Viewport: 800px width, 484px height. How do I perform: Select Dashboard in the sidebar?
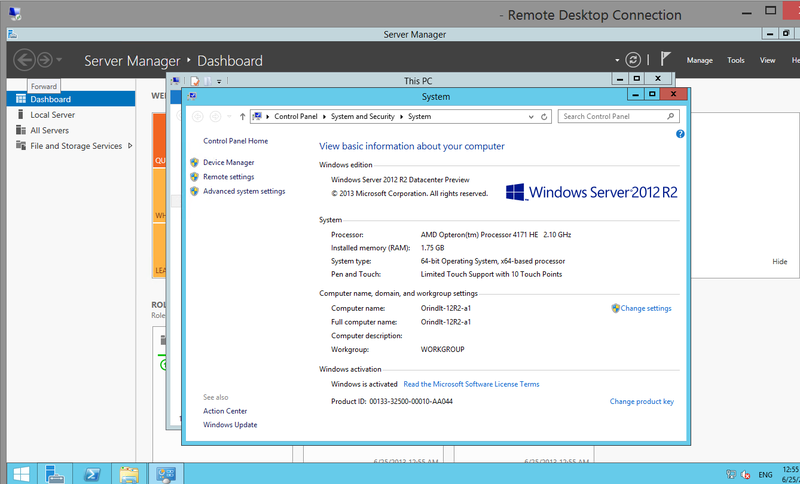click(71, 99)
